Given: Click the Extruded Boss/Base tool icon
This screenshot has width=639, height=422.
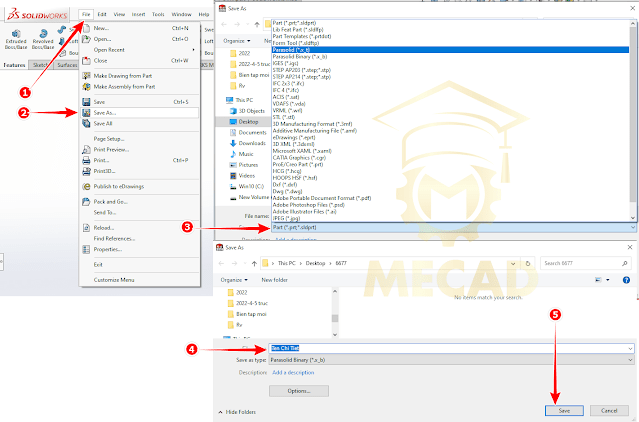Looking at the screenshot, I should point(16,33).
